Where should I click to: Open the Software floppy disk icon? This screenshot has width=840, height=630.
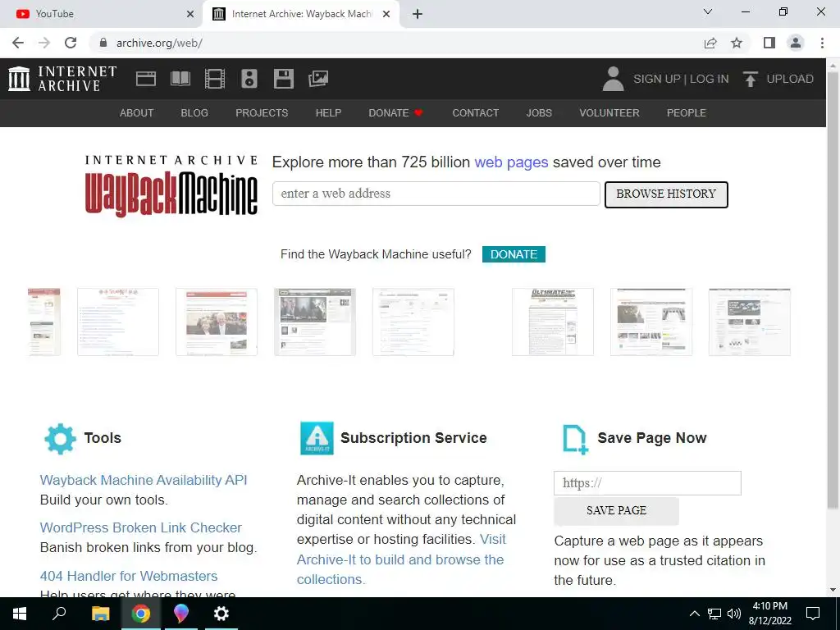tap(283, 79)
